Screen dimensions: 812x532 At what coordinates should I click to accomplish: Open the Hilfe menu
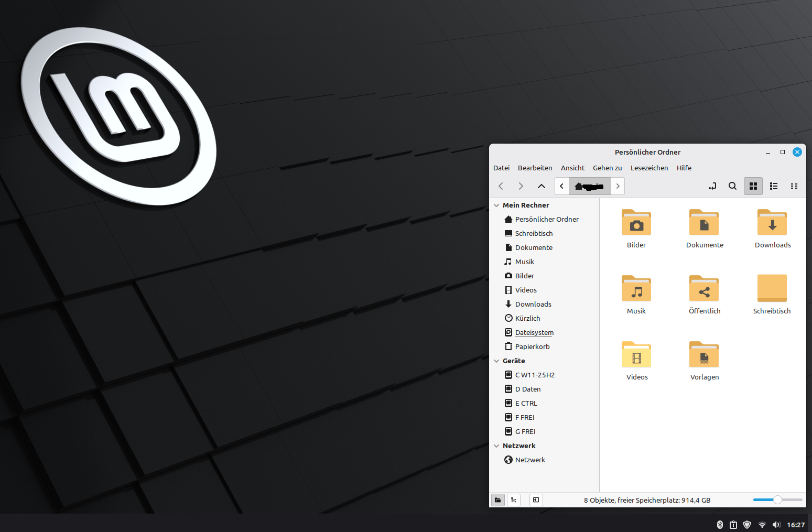[684, 168]
